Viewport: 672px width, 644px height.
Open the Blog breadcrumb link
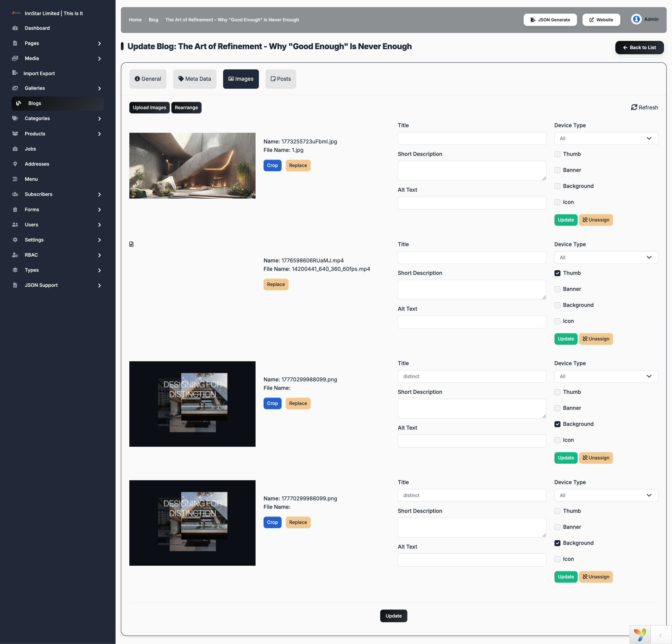(153, 20)
